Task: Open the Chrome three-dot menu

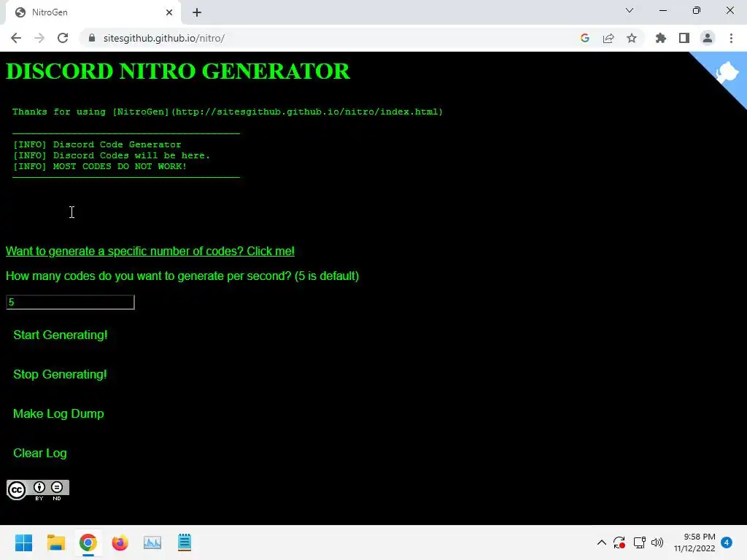Action: point(731,38)
